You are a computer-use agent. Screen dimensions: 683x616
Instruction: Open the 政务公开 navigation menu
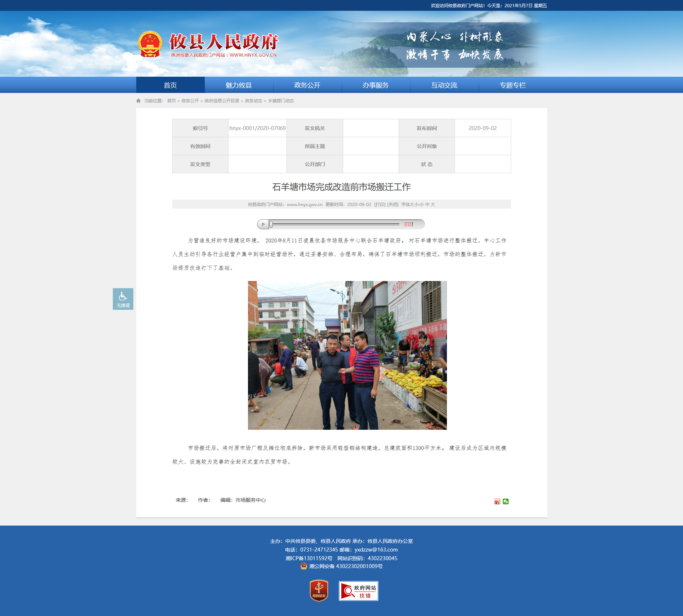click(307, 85)
